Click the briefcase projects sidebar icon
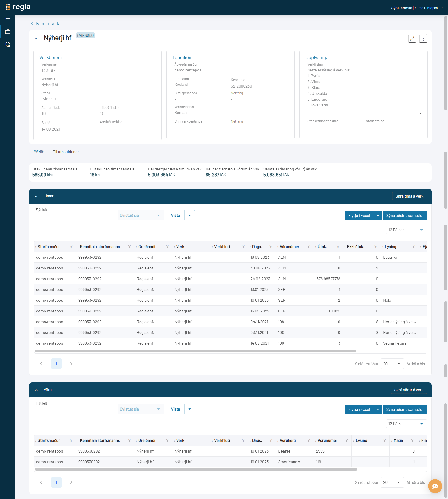The image size is (448, 499). 8,32
